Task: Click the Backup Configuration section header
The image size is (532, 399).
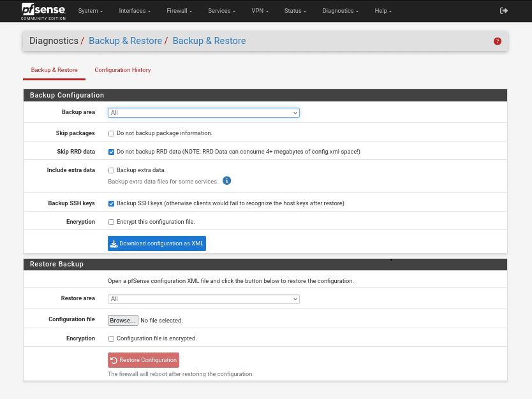Action: [265, 95]
